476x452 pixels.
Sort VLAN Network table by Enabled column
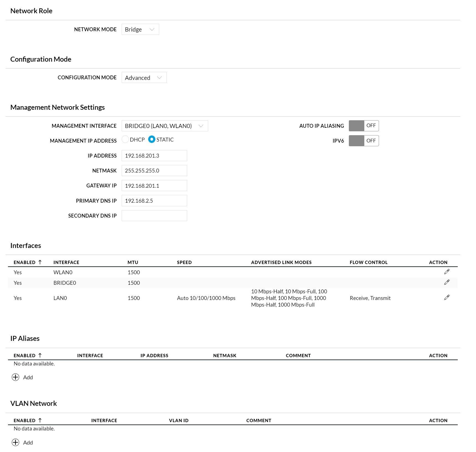[x=27, y=420]
